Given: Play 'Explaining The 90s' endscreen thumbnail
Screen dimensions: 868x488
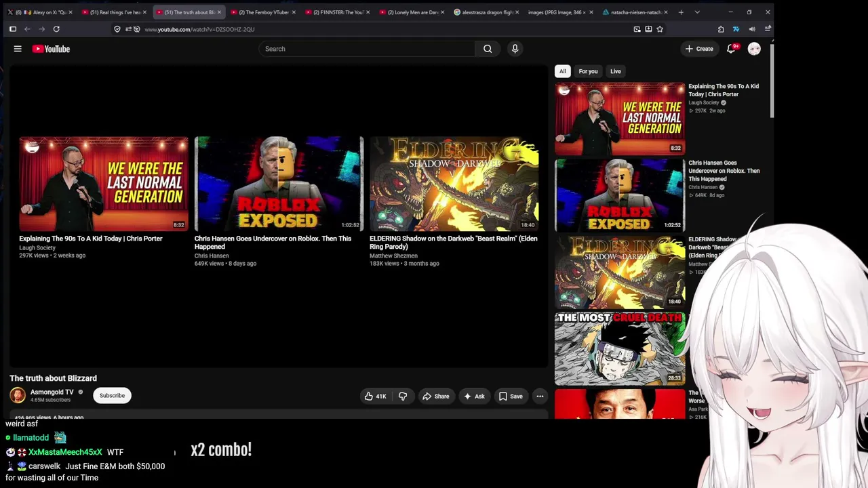Looking at the screenshot, I should point(104,184).
